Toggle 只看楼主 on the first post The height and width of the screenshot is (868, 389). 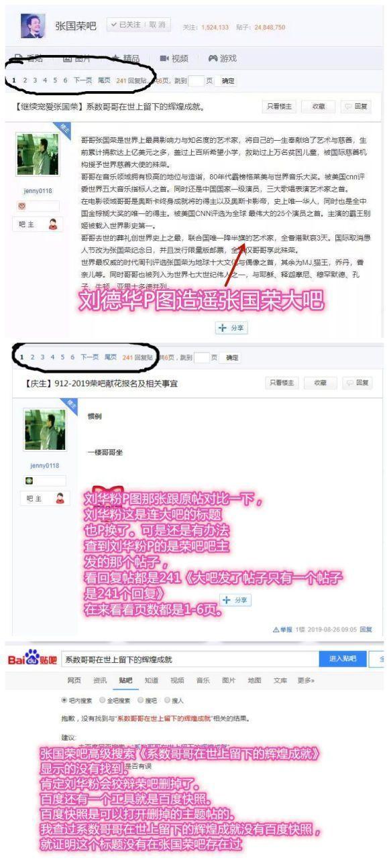(280, 106)
